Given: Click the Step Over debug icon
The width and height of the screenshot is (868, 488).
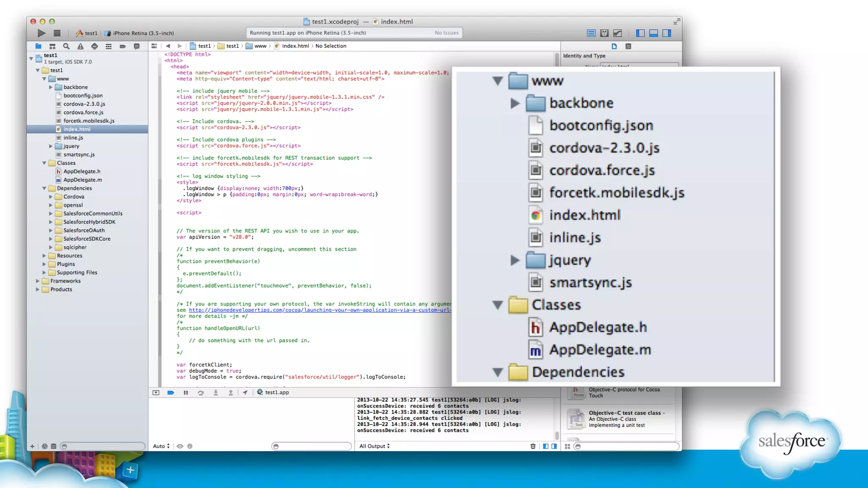Looking at the screenshot, I should 200,393.
